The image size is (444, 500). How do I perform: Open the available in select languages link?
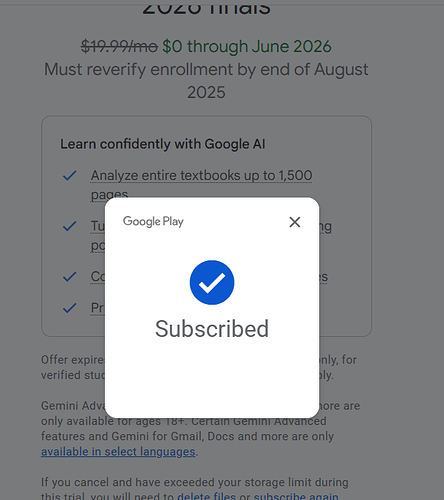coord(118,452)
